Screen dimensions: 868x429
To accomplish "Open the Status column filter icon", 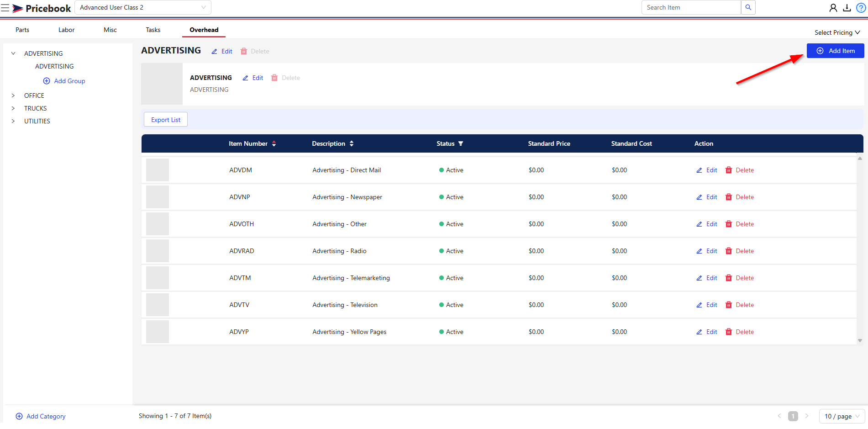I will click(x=461, y=143).
